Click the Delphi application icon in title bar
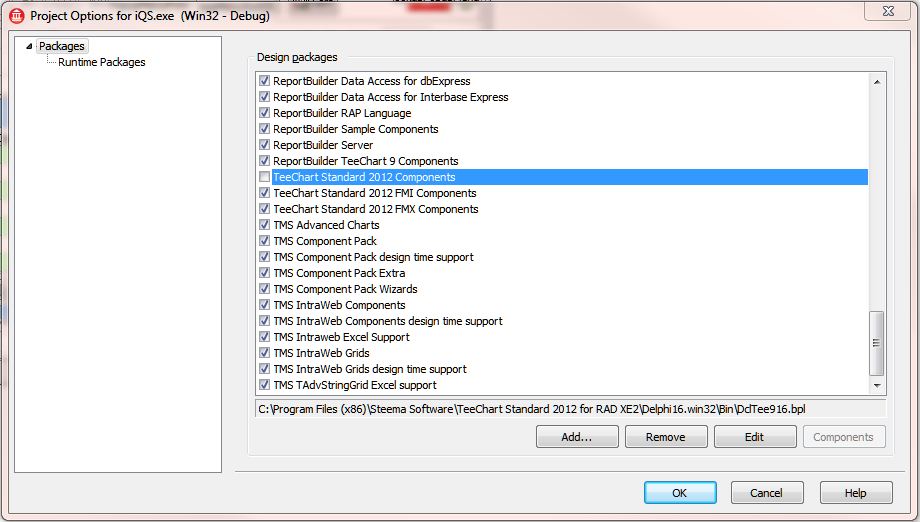Viewport: 920px width, 522px height. (17, 16)
